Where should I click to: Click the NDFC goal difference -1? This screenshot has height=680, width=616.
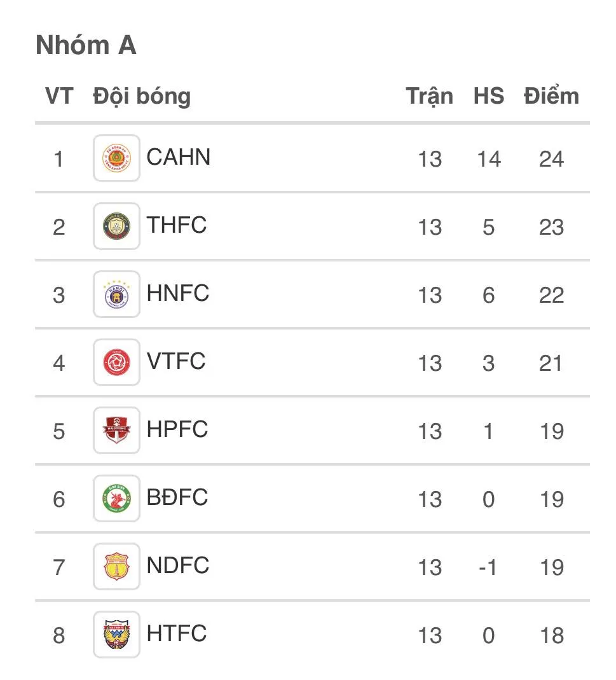pos(488,567)
